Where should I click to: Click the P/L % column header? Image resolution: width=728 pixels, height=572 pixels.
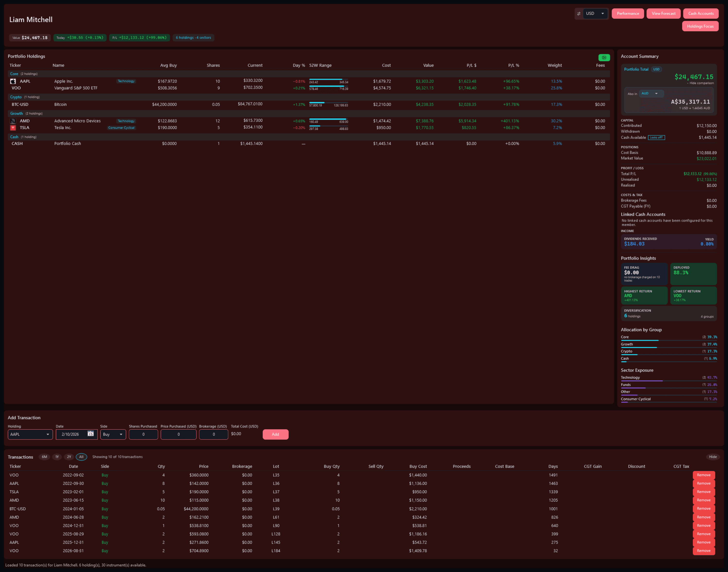coord(514,65)
